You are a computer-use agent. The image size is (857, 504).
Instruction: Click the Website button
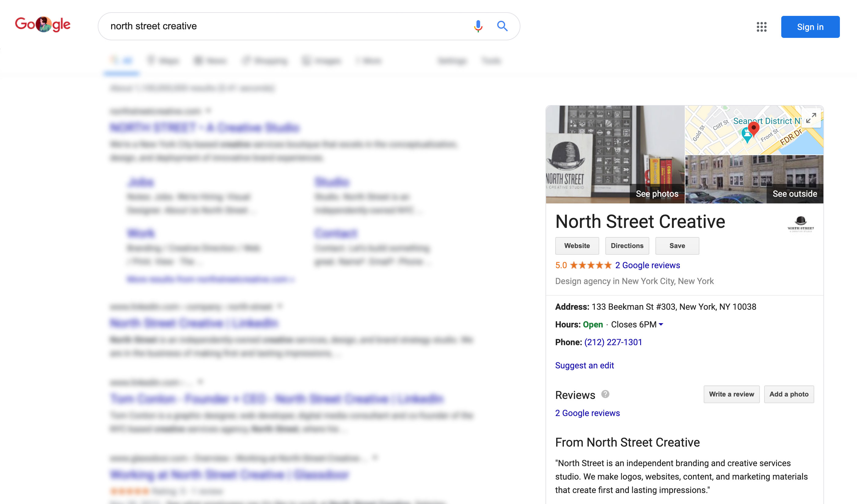click(x=577, y=246)
